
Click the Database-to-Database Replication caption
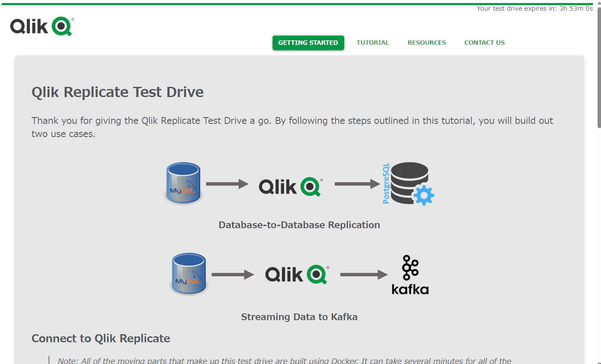(x=299, y=225)
